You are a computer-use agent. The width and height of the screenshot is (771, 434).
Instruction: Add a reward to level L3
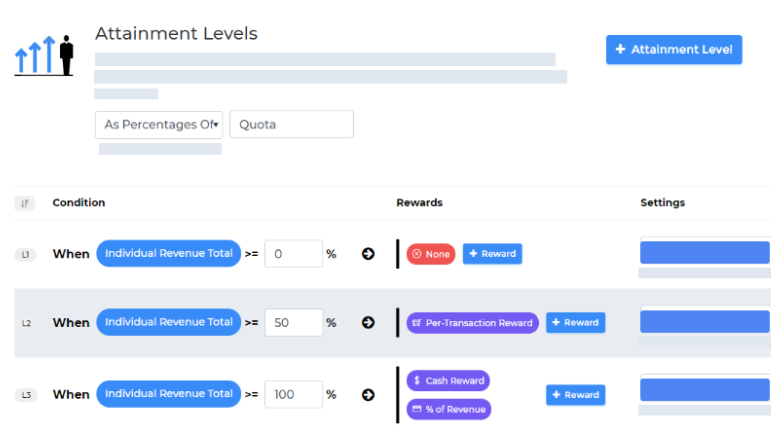coord(575,395)
